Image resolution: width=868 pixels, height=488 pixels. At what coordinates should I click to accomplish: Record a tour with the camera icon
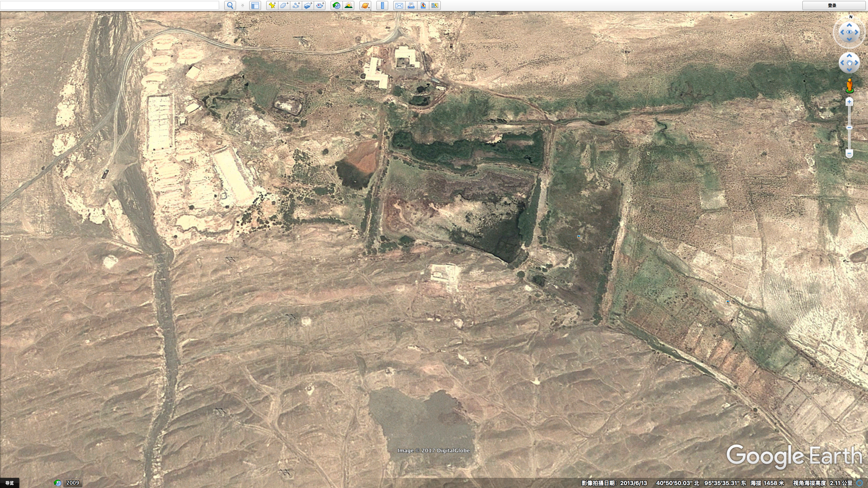pyautogui.click(x=320, y=6)
